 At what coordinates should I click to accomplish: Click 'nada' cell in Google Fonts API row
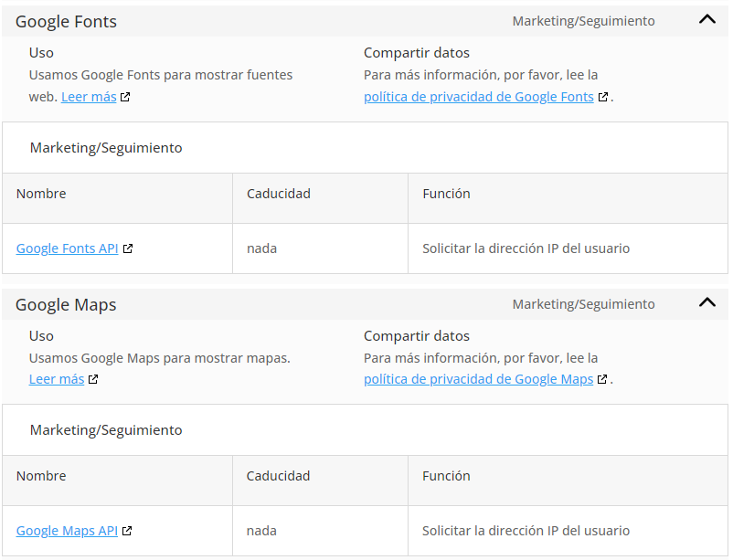261,248
